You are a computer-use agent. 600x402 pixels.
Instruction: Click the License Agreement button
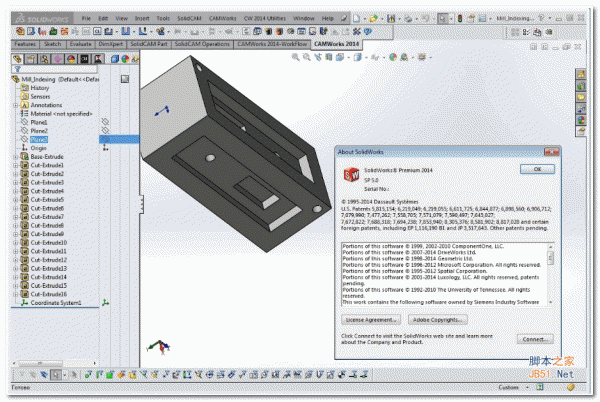[371, 319]
